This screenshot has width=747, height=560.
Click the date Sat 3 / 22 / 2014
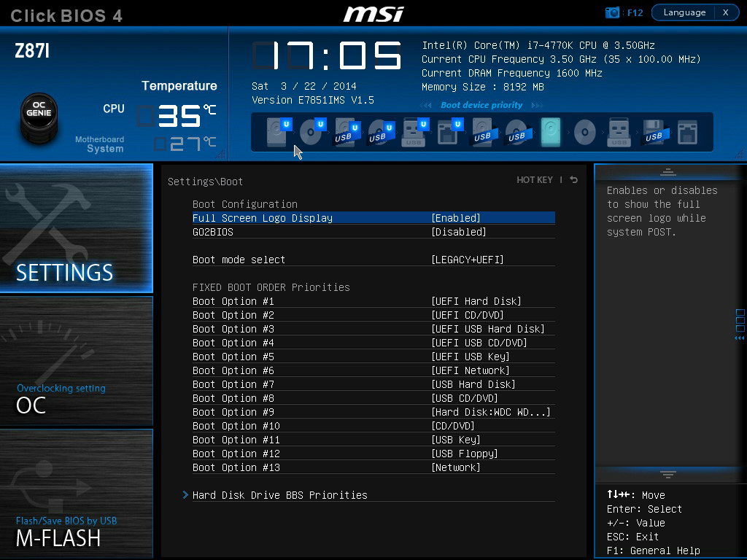[x=304, y=86]
